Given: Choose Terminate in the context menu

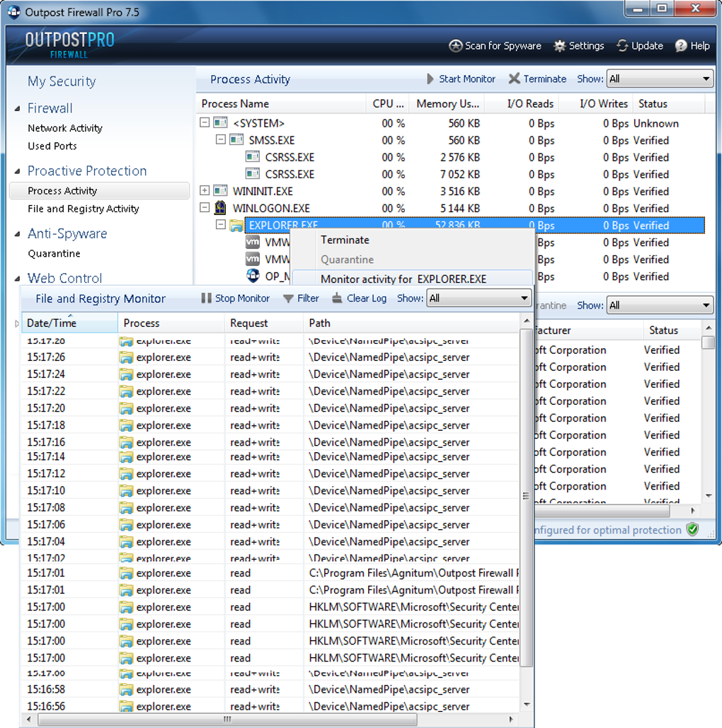Looking at the screenshot, I should (x=345, y=240).
